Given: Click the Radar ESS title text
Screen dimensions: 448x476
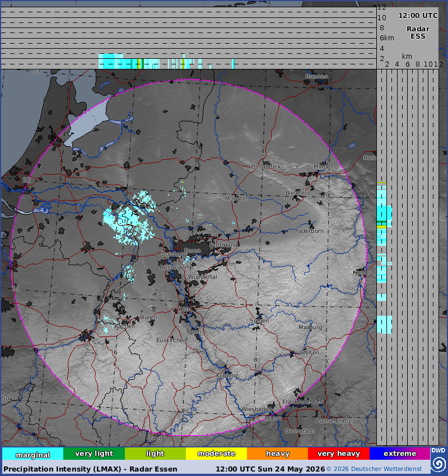Looking at the screenshot, I should tap(418, 32).
